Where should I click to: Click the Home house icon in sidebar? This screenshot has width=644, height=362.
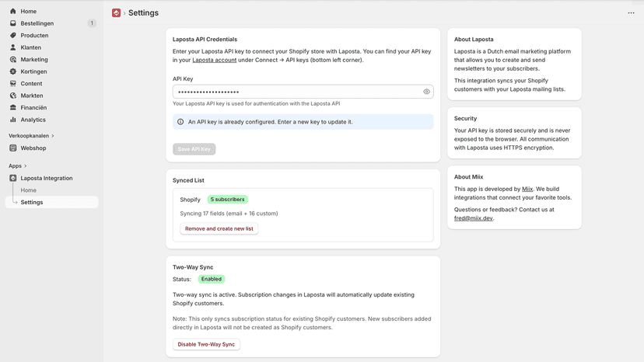point(12,11)
